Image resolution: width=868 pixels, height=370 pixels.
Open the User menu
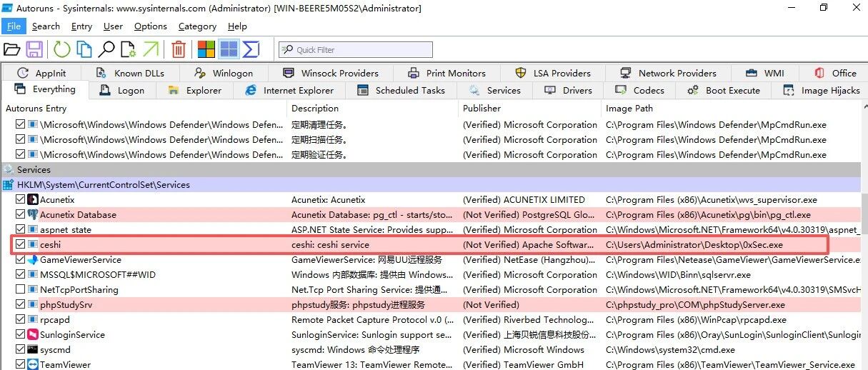pos(113,26)
